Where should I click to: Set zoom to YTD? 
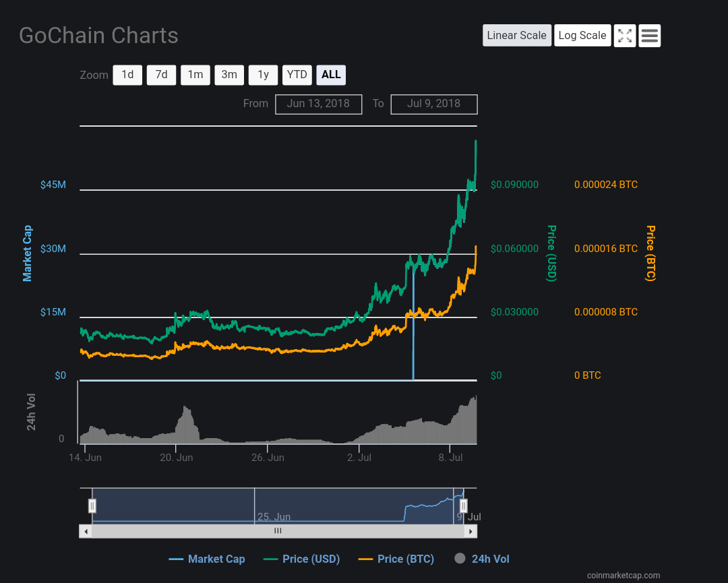[297, 75]
